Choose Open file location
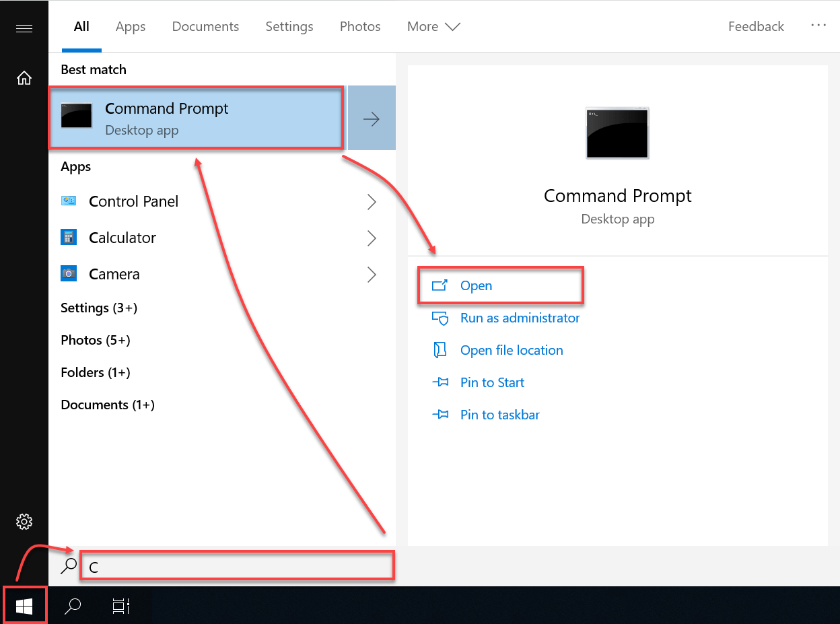 click(512, 350)
